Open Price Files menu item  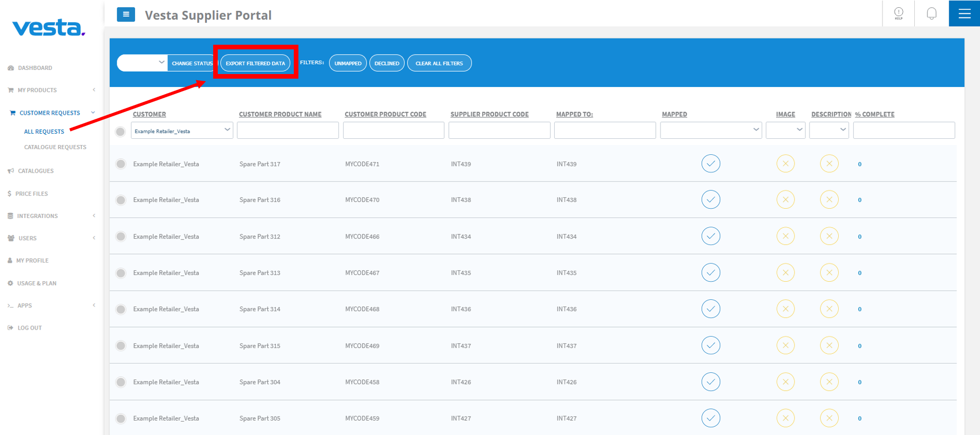pos(31,194)
